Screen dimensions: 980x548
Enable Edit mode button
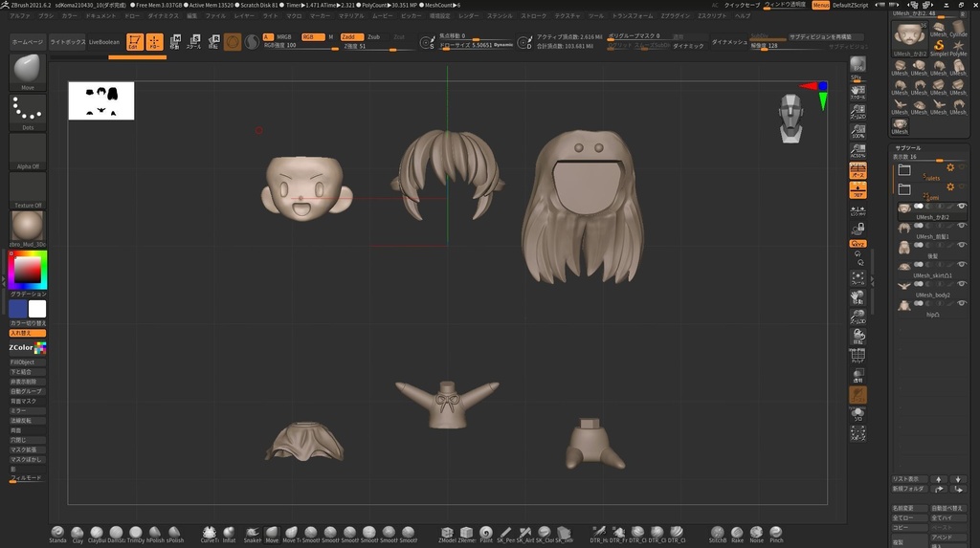(x=134, y=42)
